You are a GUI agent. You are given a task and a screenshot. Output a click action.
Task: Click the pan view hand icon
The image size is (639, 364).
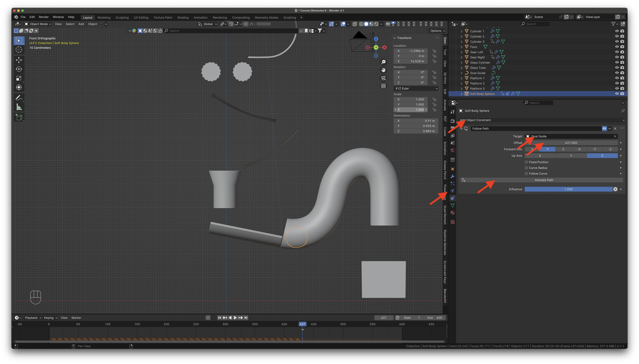[x=383, y=70]
